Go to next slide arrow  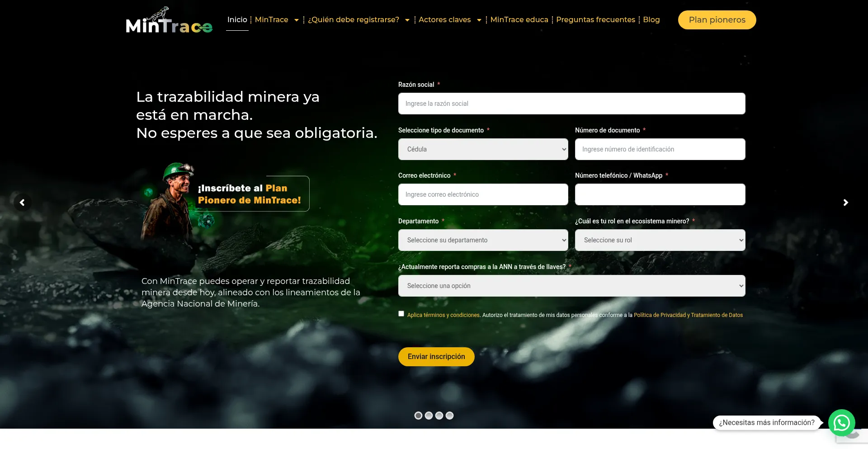[845, 203]
